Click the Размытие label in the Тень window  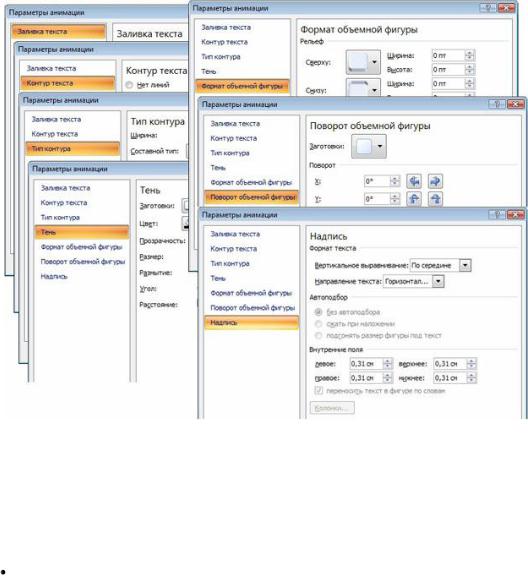(155, 273)
